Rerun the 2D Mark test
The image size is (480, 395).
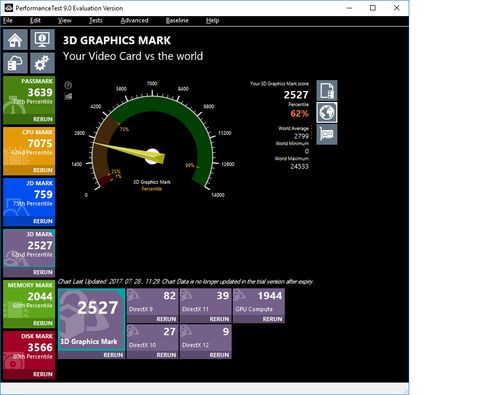click(43, 221)
